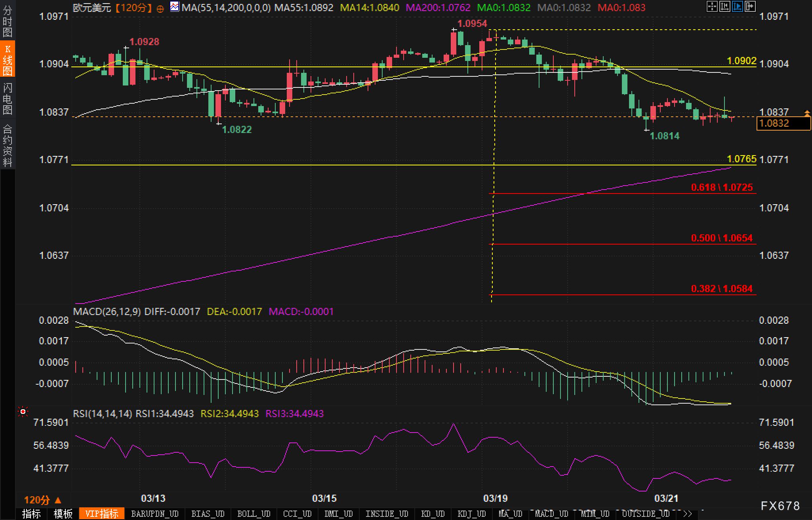This screenshot has width=812, height=520.
Task: Click the hide-side-panel arrow icon
Action: click(750, 6)
